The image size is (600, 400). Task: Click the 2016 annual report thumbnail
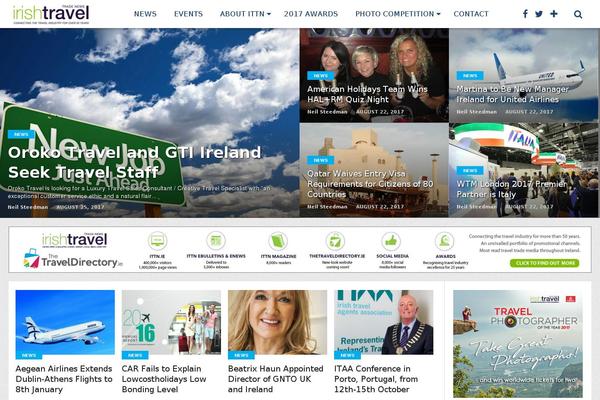coord(171,322)
